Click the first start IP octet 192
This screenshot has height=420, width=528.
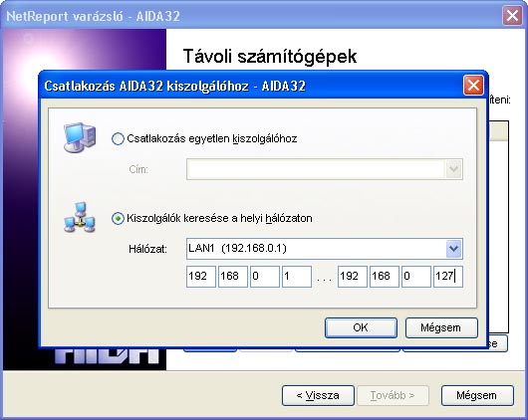coord(201,277)
